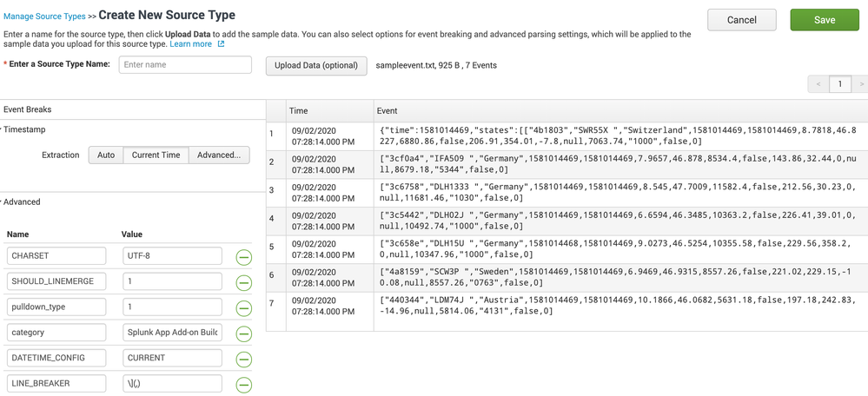
Task: Focus the Source Type Name field
Action: [x=185, y=65]
